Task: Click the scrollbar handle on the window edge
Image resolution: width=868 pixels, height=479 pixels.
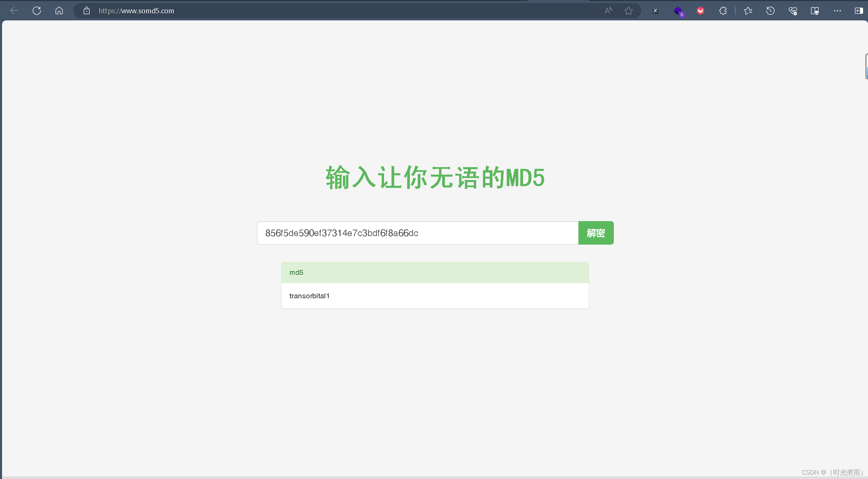Action: 866,67
